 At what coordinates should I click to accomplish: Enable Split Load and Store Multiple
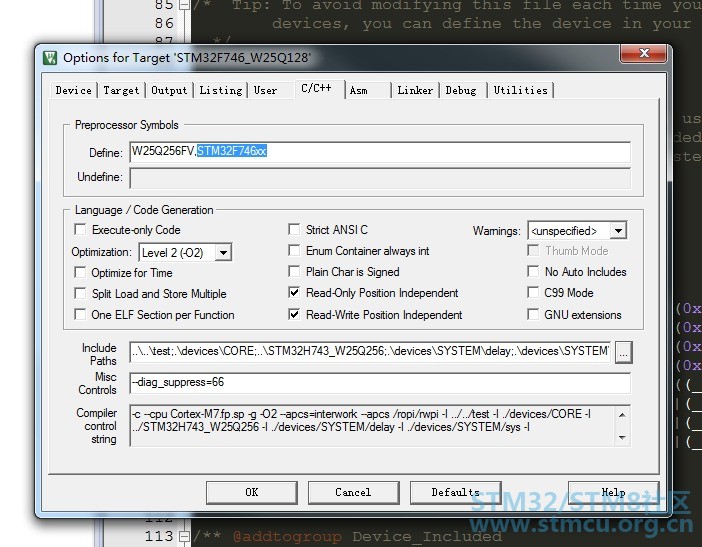[x=80, y=293]
